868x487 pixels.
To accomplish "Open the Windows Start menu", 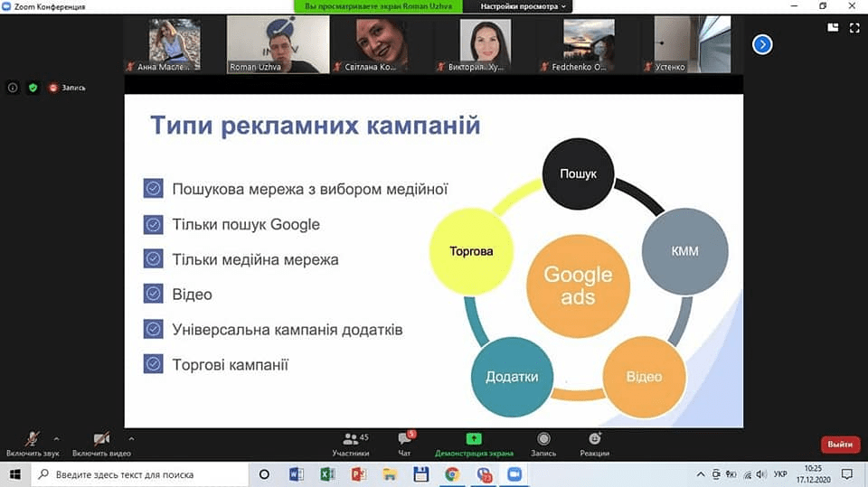I will (15, 474).
